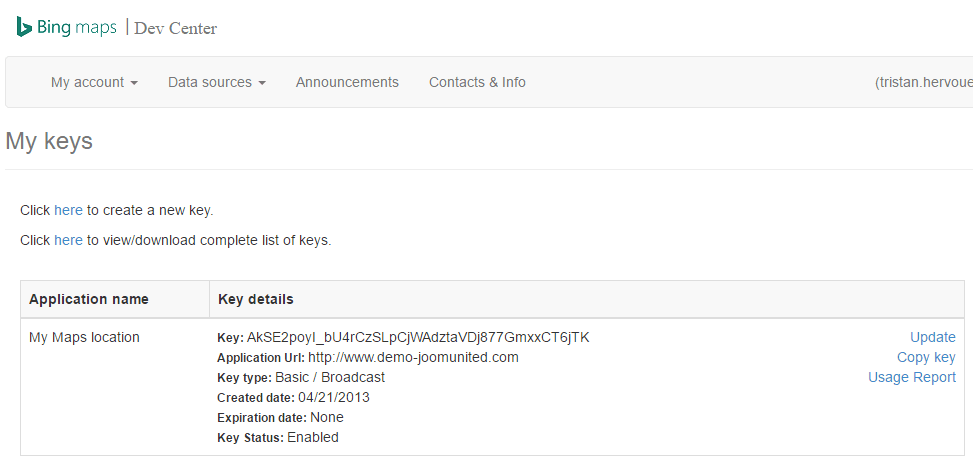973x464 pixels.
Task: Click the signed-in user email in navbar
Action: coord(922,82)
